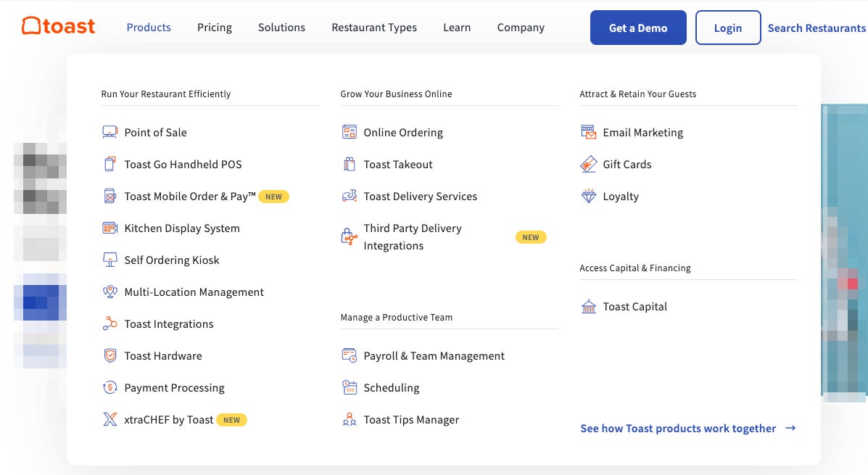868x475 pixels.
Task: Open the Point of Sale link
Action: tap(156, 132)
